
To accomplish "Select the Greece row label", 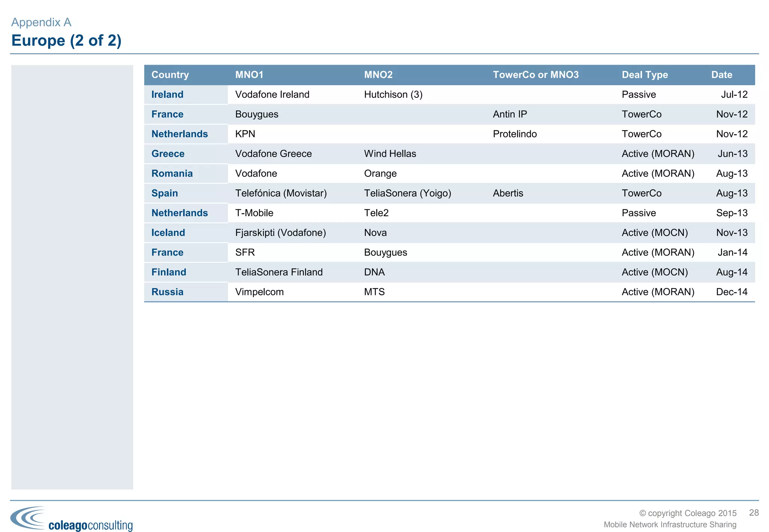I will point(168,154).
